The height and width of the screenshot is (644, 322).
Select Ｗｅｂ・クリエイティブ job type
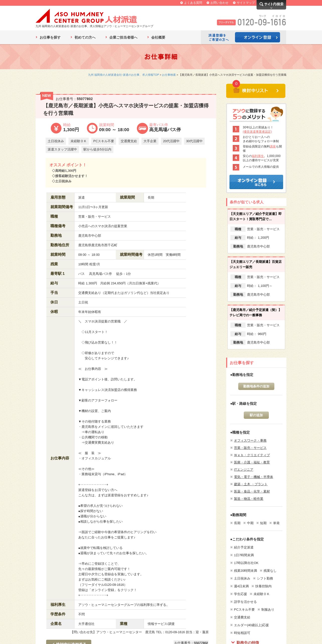[252, 455]
